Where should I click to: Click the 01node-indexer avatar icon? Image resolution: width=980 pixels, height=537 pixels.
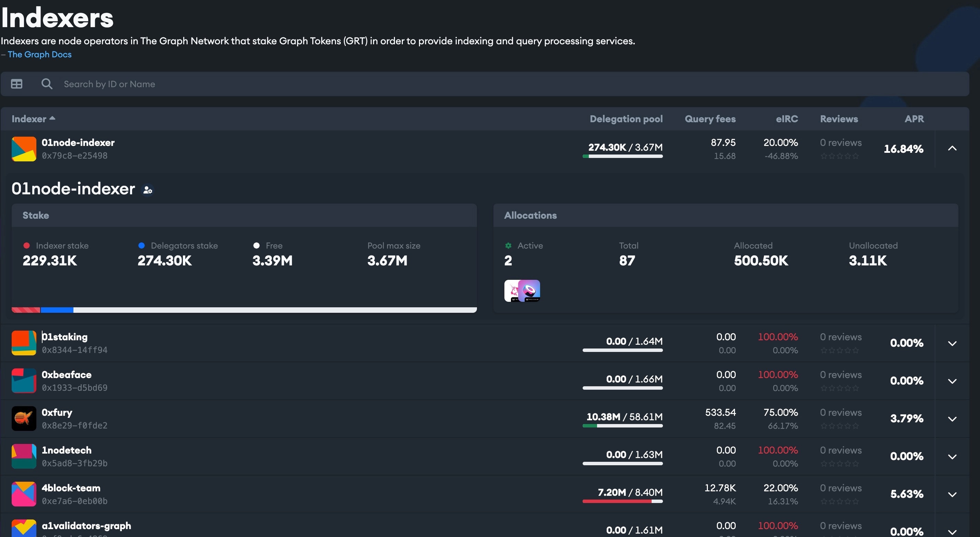[24, 149]
